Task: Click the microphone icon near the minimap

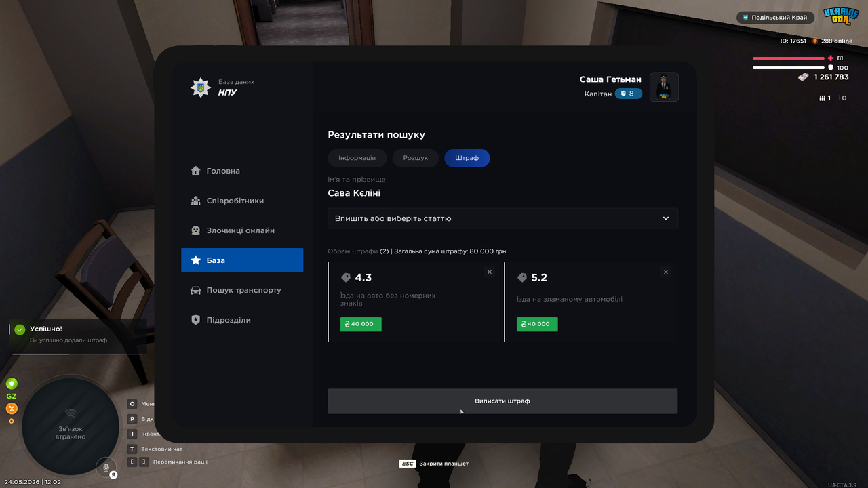Action: [x=105, y=466]
